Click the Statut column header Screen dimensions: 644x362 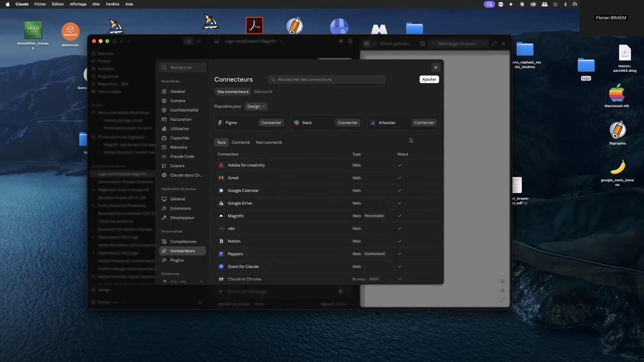(x=403, y=154)
